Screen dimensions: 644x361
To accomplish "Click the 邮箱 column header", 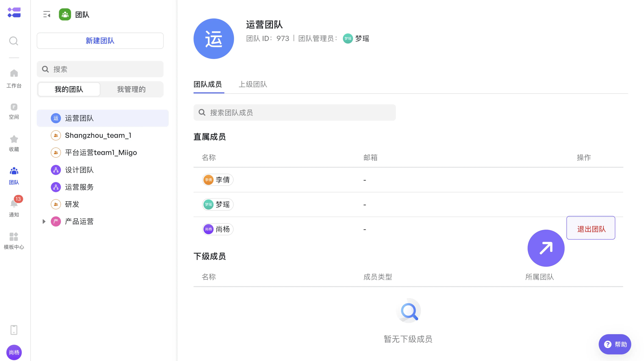I will tap(370, 158).
